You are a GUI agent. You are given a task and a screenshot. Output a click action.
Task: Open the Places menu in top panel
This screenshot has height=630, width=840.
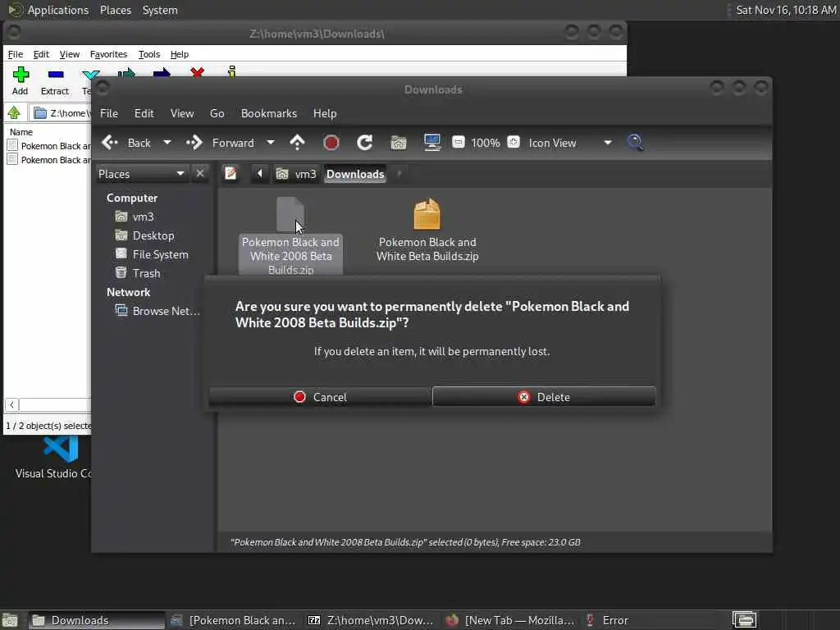(x=115, y=10)
